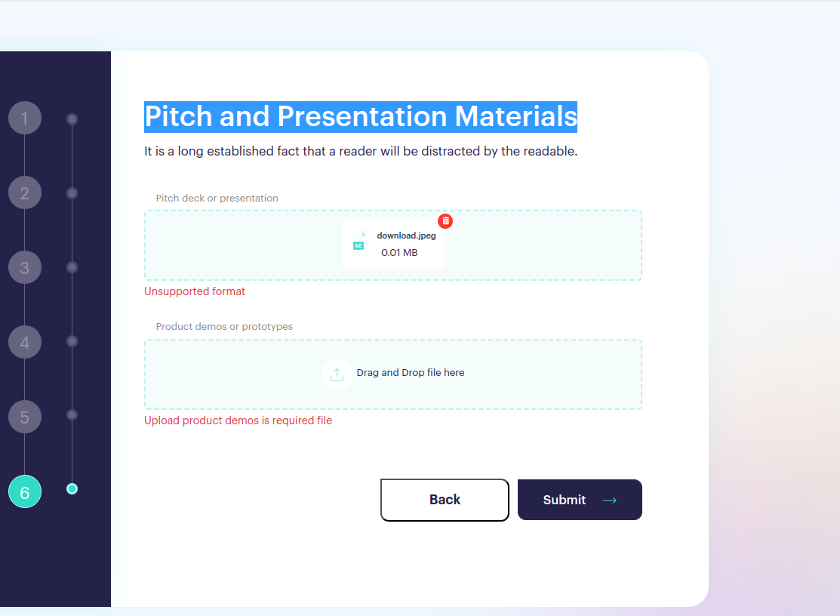Submit the pitch materials form
This screenshot has width=840, height=616.
pyautogui.click(x=580, y=500)
